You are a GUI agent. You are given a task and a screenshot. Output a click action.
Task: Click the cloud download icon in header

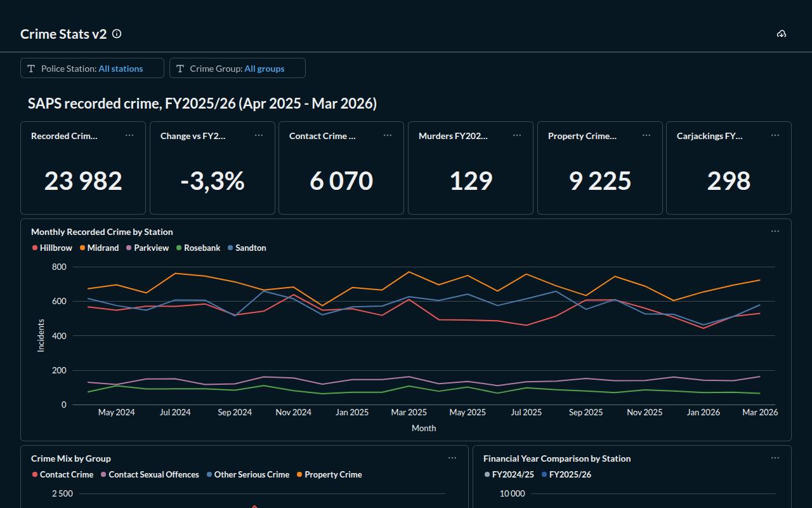tap(782, 34)
